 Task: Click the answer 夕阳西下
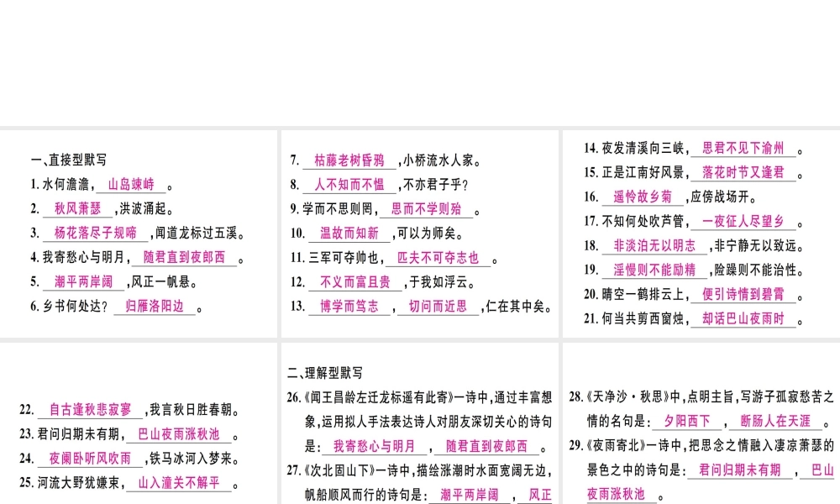[x=687, y=421]
